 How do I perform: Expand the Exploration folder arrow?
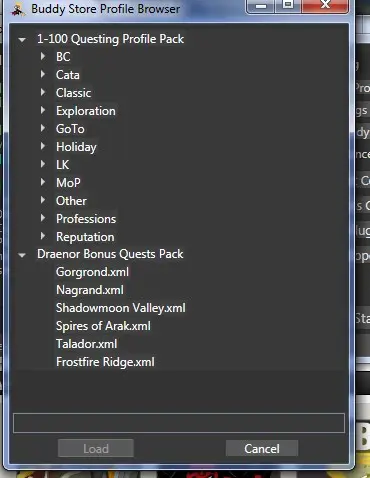click(43, 110)
